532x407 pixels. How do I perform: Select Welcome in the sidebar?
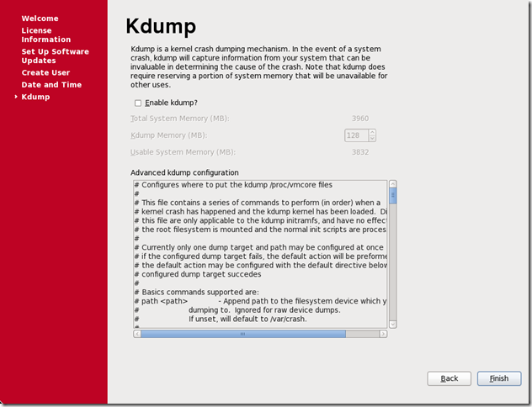40,18
